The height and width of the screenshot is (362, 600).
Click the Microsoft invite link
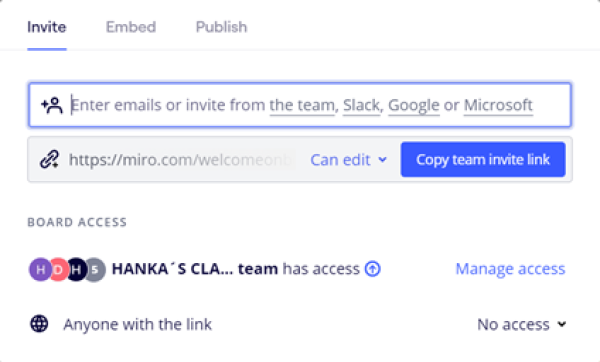coord(498,105)
